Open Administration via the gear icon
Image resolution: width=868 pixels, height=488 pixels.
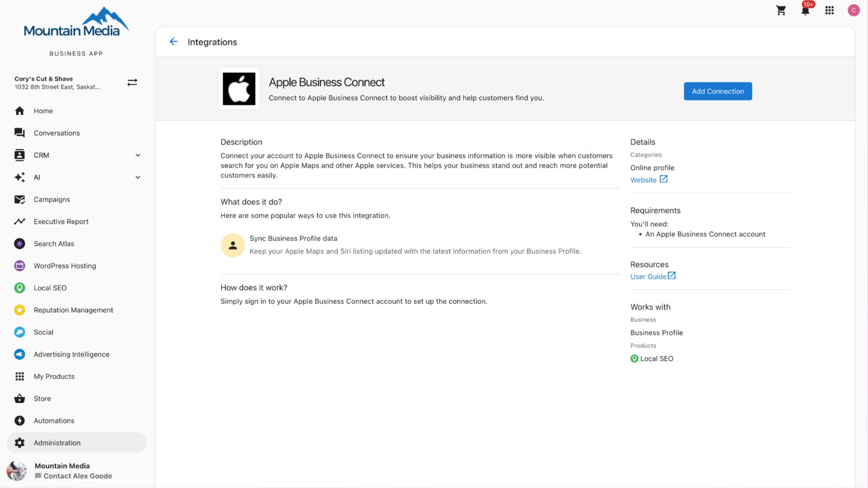pyautogui.click(x=19, y=443)
